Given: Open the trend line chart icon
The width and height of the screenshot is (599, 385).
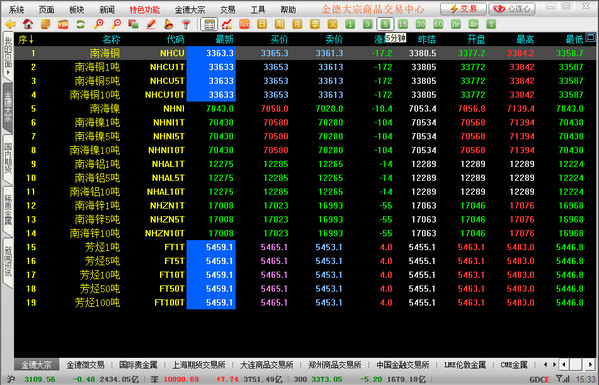Looking at the screenshot, I should 227,24.
